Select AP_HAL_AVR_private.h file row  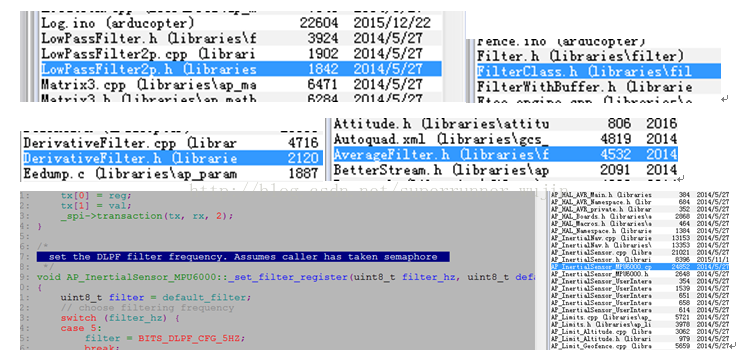coord(640,209)
